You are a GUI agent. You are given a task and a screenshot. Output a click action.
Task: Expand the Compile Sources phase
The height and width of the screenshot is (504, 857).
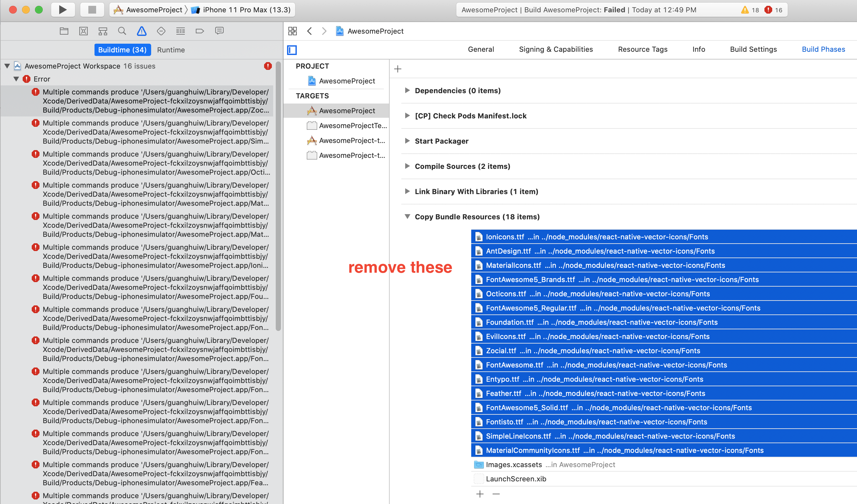(x=407, y=166)
